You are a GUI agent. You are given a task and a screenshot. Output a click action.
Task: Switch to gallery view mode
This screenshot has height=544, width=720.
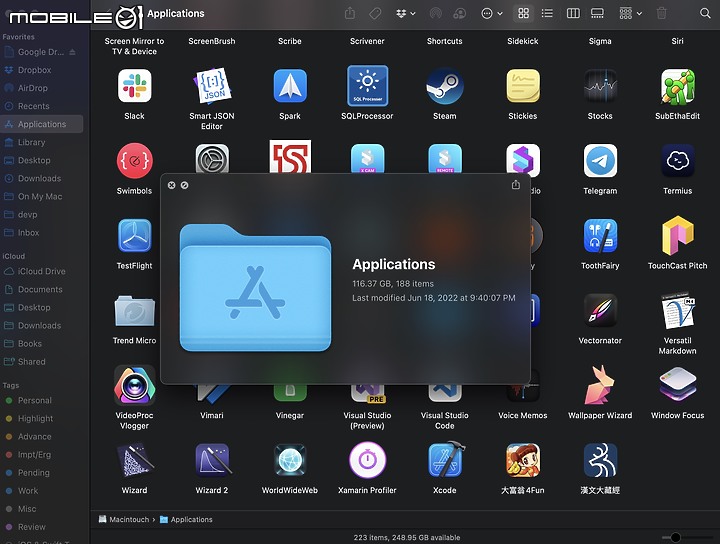pos(597,13)
